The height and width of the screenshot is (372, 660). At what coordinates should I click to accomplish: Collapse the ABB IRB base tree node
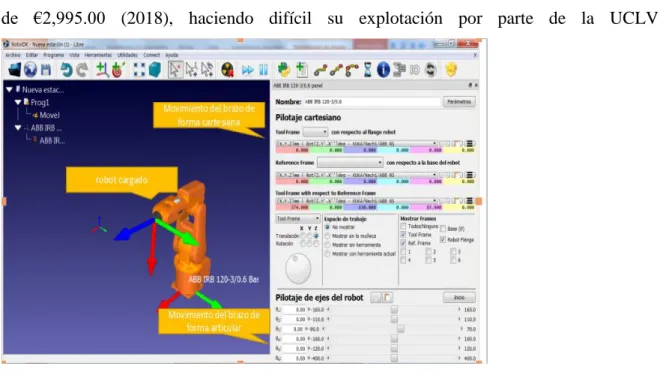(x=18, y=128)
